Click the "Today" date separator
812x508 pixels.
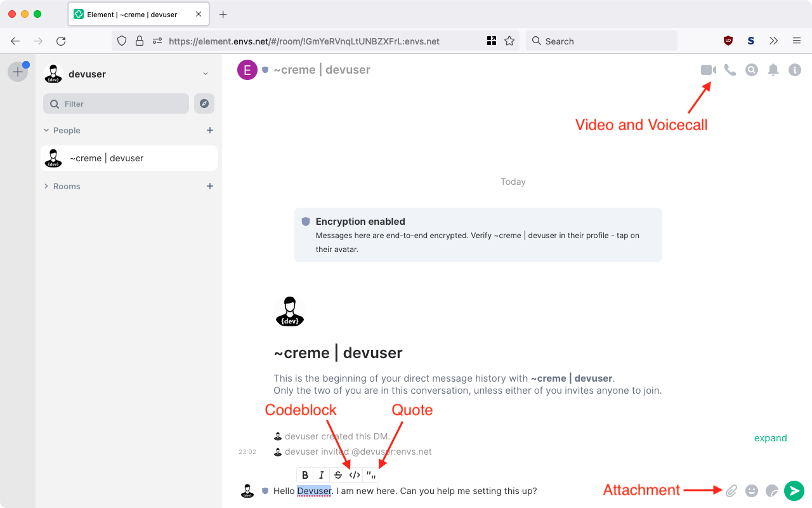pos(513,182)
